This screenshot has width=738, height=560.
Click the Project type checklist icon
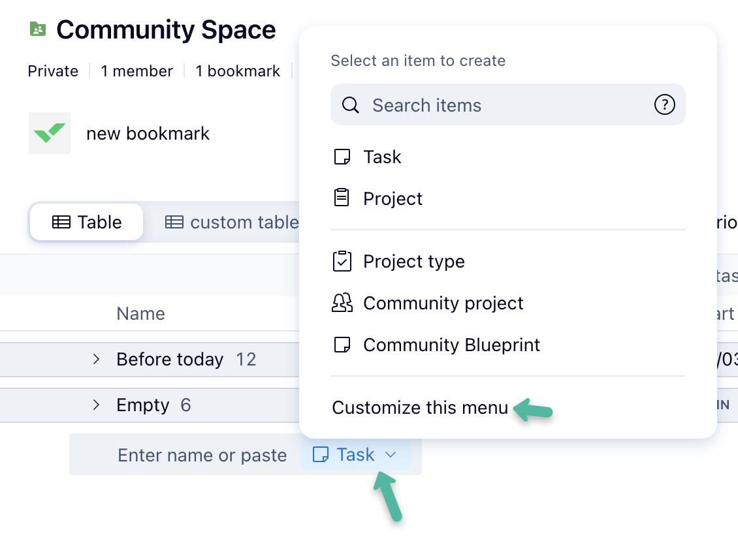[342, 261]
